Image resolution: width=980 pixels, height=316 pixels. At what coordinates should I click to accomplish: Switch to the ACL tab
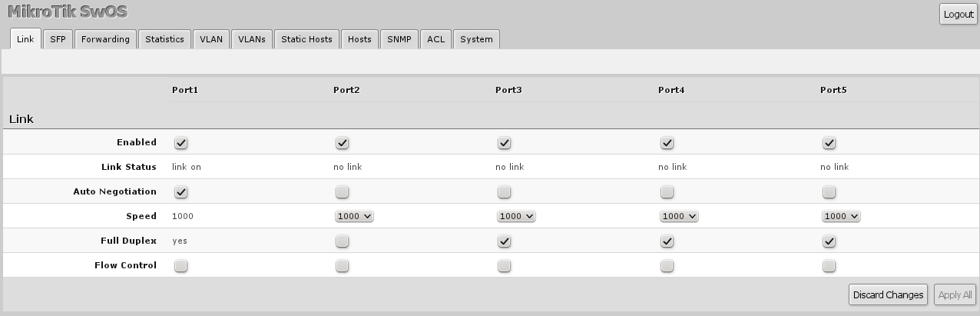[435, 39]
